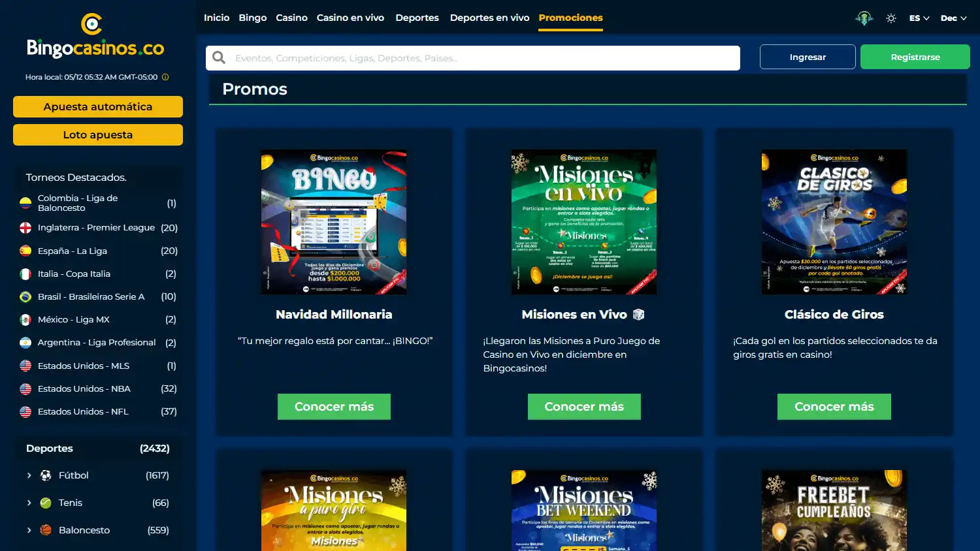980x551 pixels.
Task: Click the Registrarse button
Action: coord(915,57)
